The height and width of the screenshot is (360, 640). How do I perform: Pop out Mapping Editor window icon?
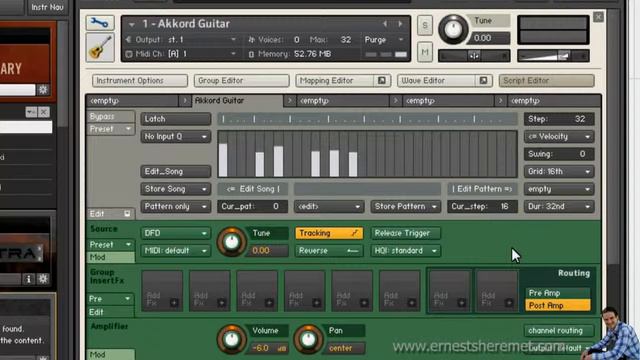pyautogui.click(x=382, y=81)
